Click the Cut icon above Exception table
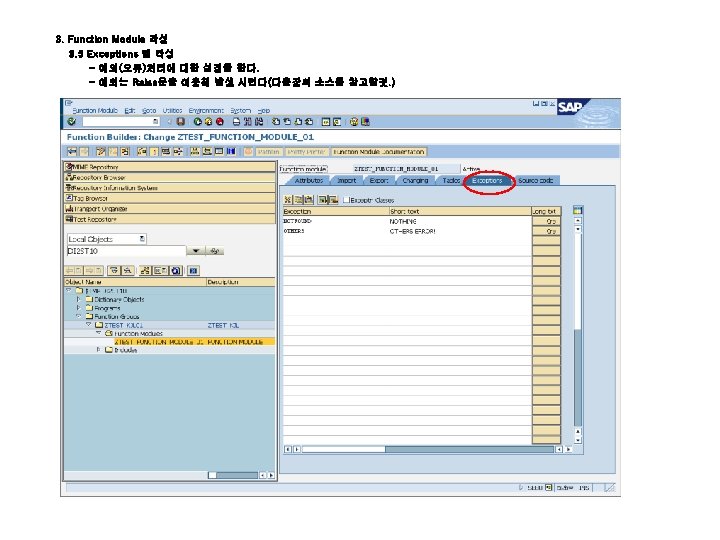This screenshot has width=720, height=540. click(287, 200)
